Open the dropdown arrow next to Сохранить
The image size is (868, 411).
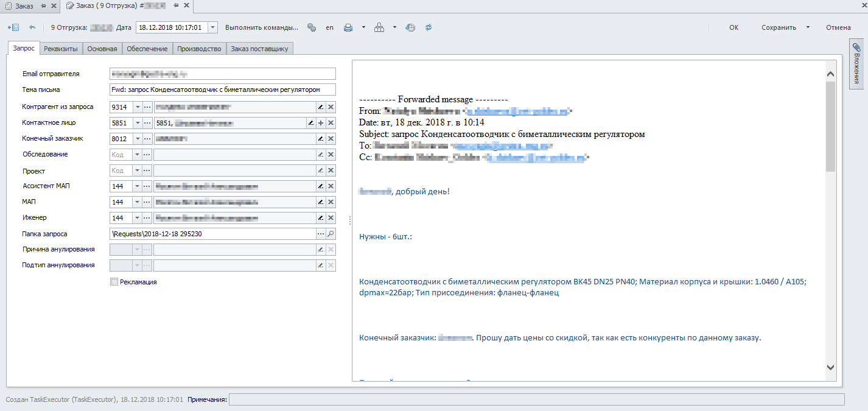tap(808, 27)
